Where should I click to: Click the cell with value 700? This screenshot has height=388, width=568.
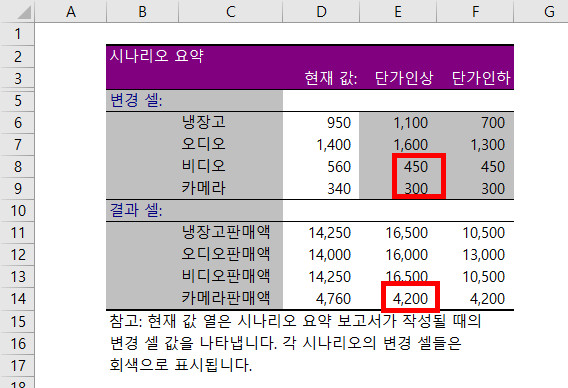[x=475, y=122]
